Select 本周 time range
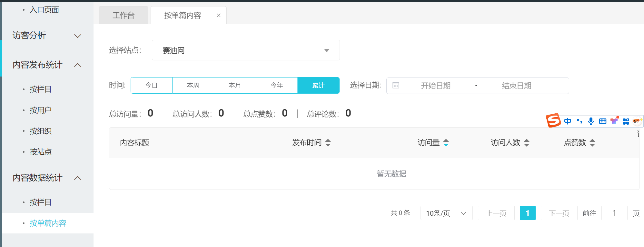644x247 pixels. 193,85
